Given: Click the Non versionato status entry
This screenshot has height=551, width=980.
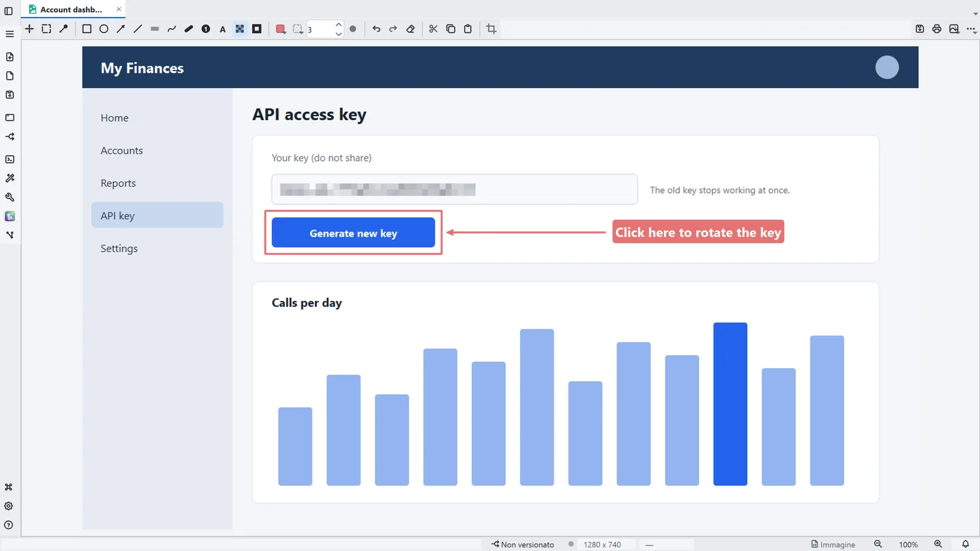Looking at the screenshot, I should 522,544.
